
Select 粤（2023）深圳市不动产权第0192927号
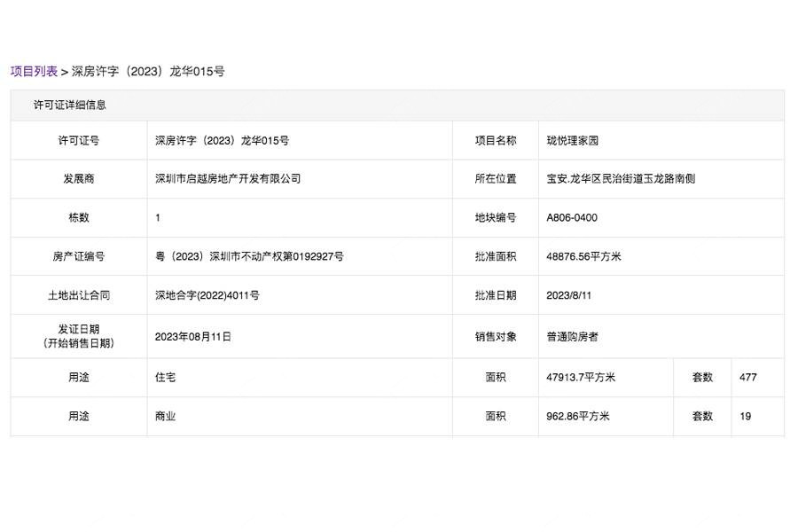point(249,256)
